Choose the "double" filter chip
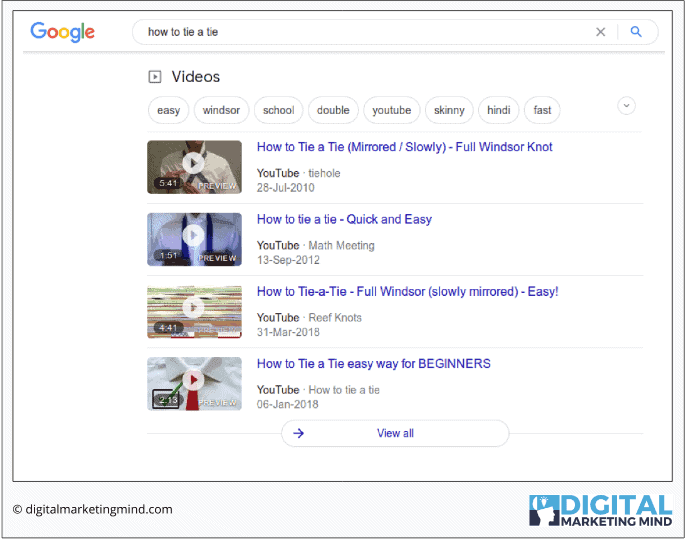Screen dimensions: 686x539 333,110
